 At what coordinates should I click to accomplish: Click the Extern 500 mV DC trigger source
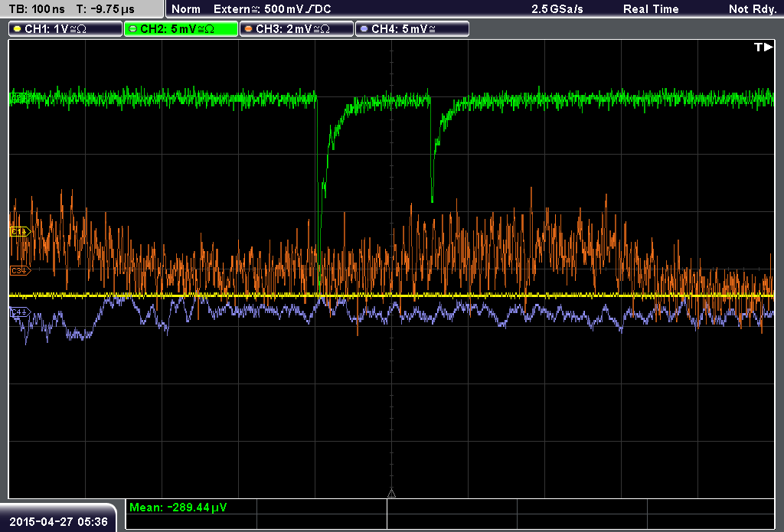pyautogui.click(x=272, y=9)
